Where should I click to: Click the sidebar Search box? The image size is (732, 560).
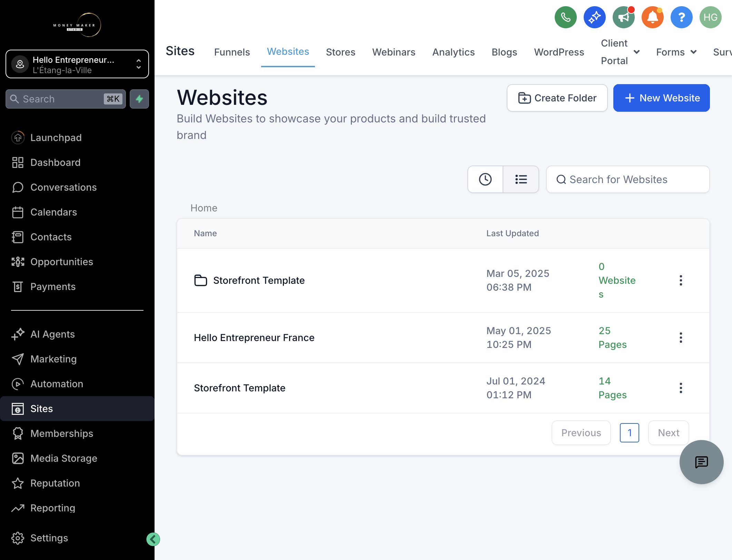66,99
